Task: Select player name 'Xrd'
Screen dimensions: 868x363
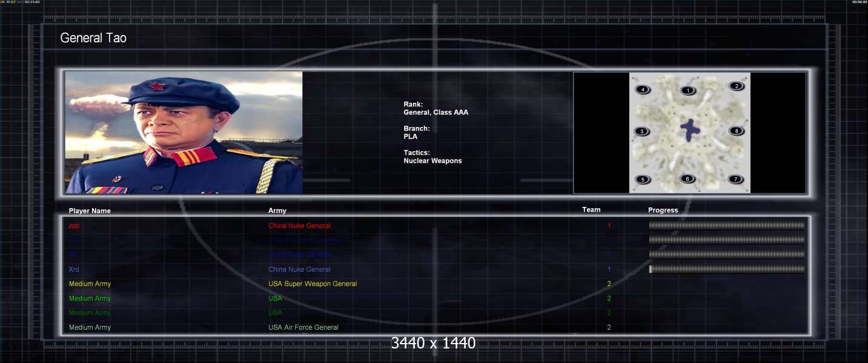Action: (74, 269)
